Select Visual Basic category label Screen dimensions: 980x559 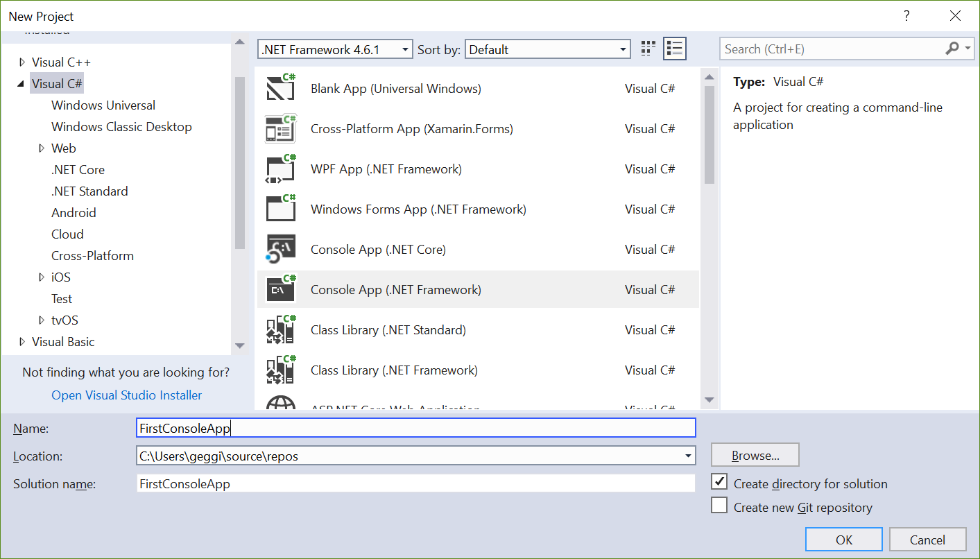click(63, 342)
